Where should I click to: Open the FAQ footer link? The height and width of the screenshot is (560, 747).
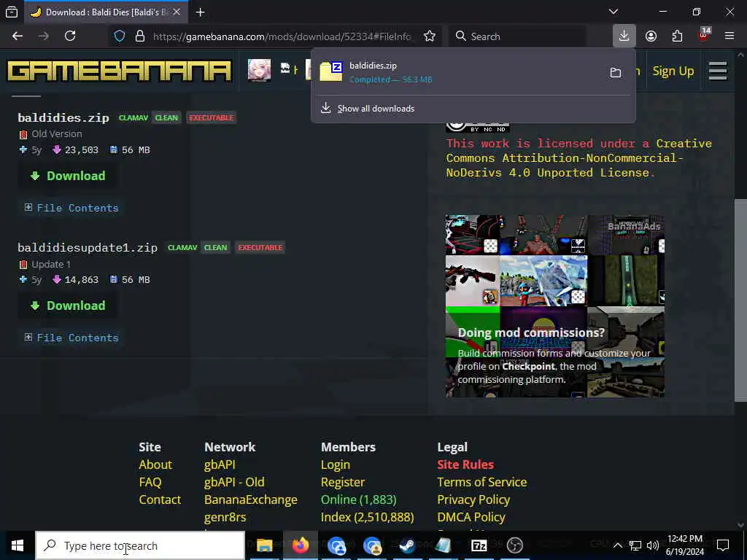point(150,482)
